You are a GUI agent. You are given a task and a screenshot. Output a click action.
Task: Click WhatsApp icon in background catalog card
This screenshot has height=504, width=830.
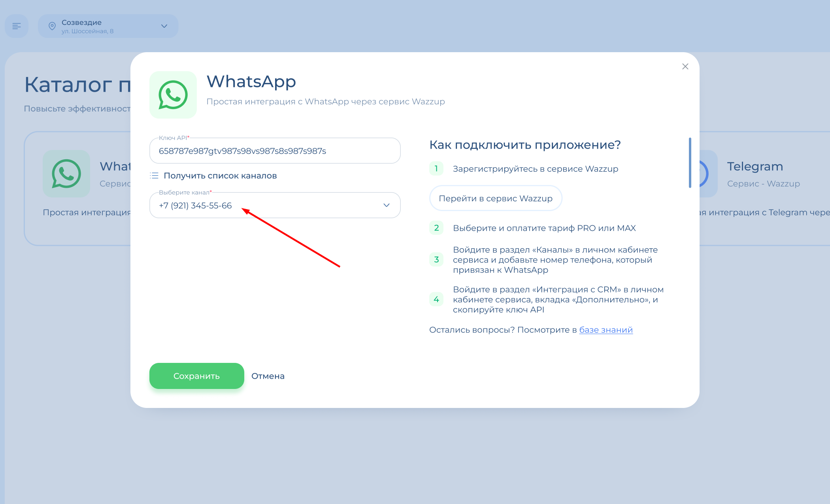click(x=66, y=174)
